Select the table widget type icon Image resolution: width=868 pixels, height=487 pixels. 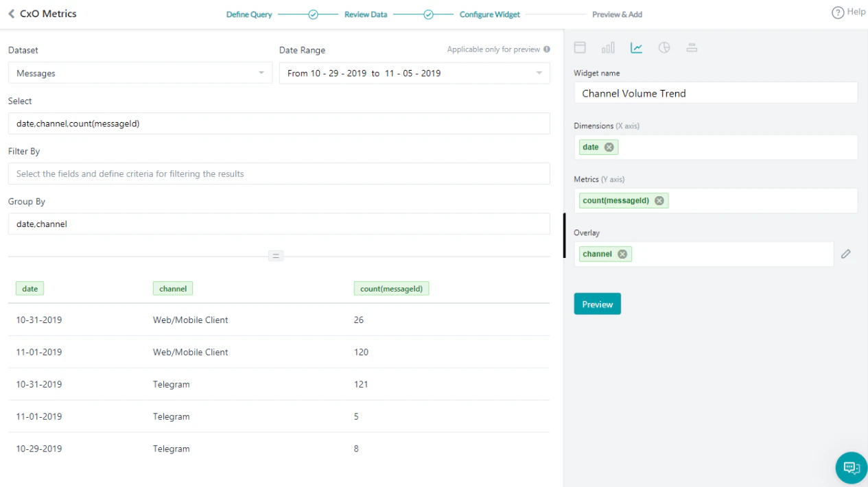pyautogui.click(x=580, y=47)
